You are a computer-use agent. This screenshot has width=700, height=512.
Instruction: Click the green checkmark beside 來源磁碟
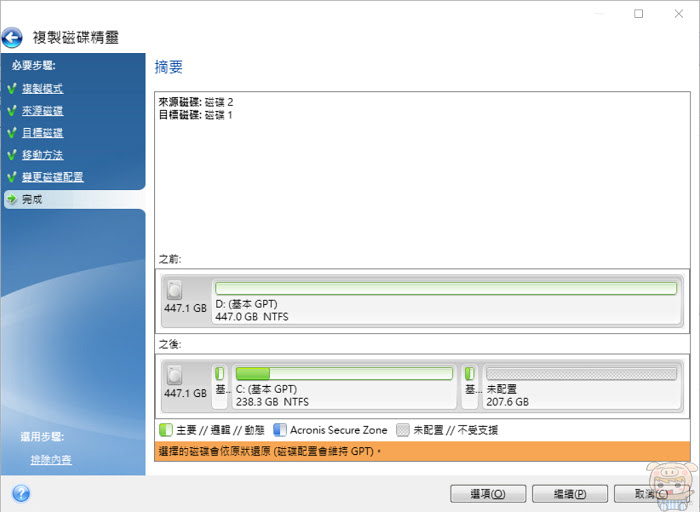(12, 110)
